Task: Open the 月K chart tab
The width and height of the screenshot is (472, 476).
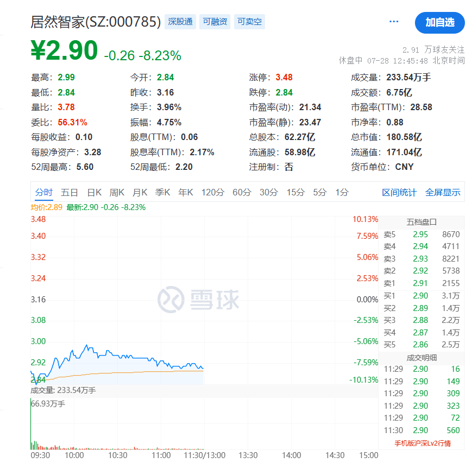Action: [140, 192]
